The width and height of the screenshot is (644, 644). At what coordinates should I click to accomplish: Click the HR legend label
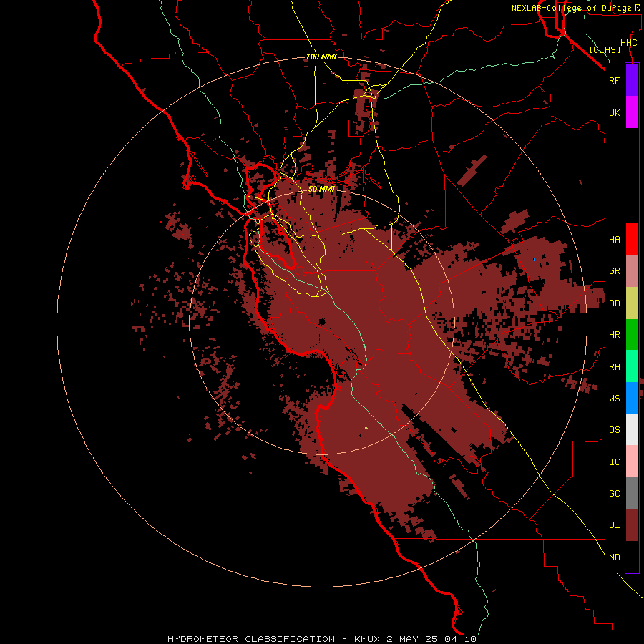tap(615, 335)
